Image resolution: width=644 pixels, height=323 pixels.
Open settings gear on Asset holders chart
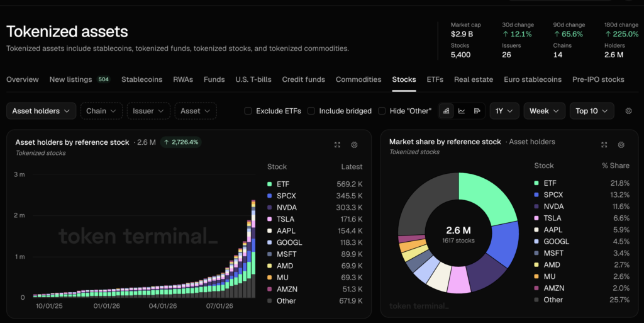pos(354,145)
